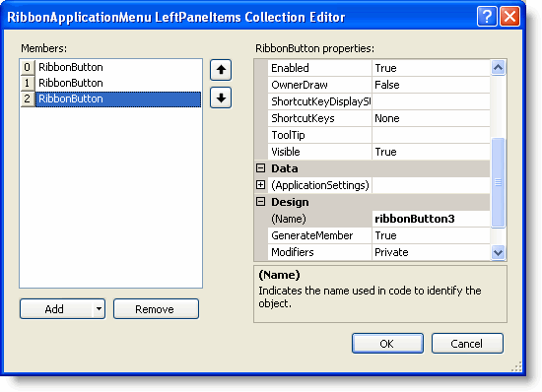Click the properties scrollbar thumb
The image size is (542, 392).
[x=498, y=182]
